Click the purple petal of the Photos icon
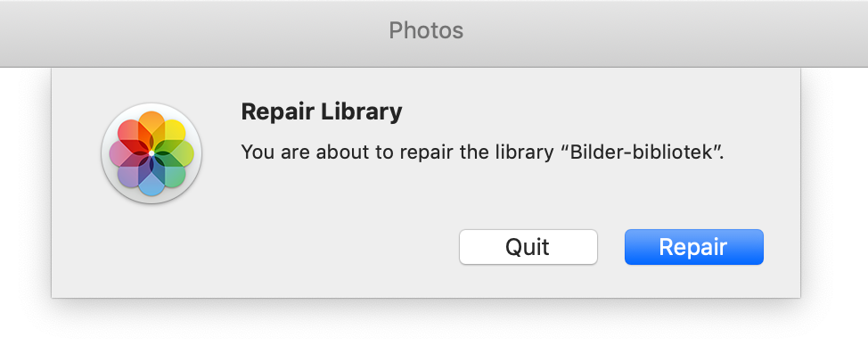This screenshot has height=362, width=868. tap(131, 173)
